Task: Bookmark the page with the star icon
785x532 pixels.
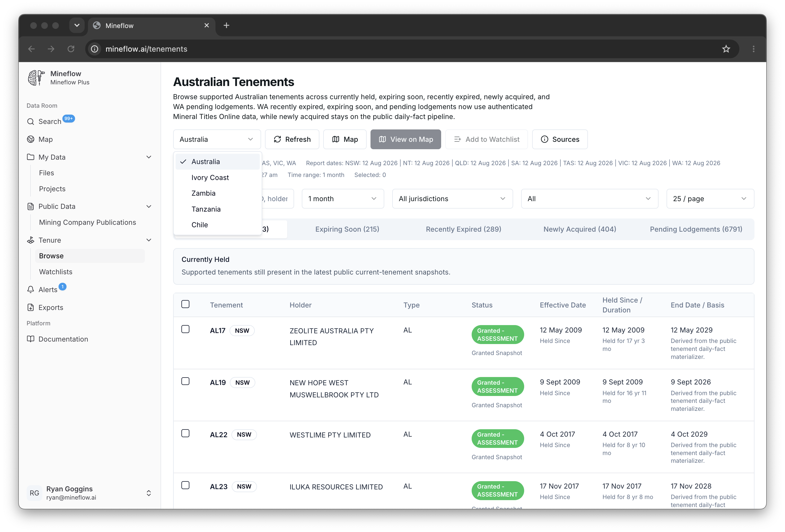Action: (726, 49)
